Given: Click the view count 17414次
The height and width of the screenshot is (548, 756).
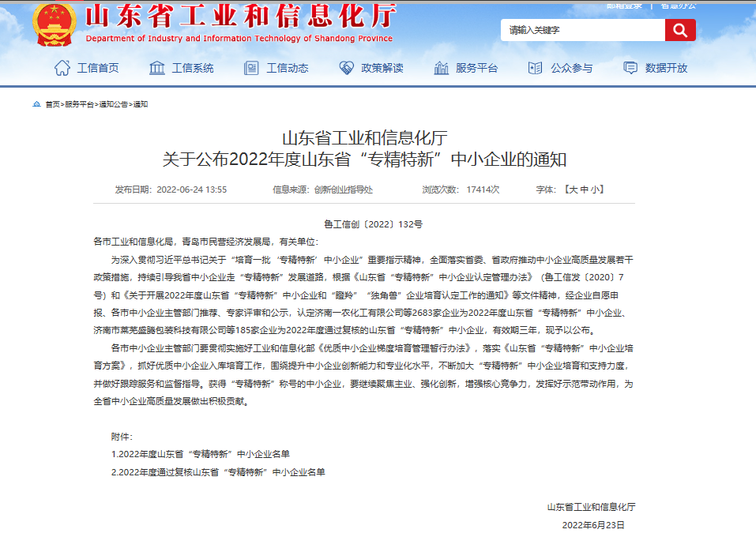Looking at the screenshot, I should (483, 190).
